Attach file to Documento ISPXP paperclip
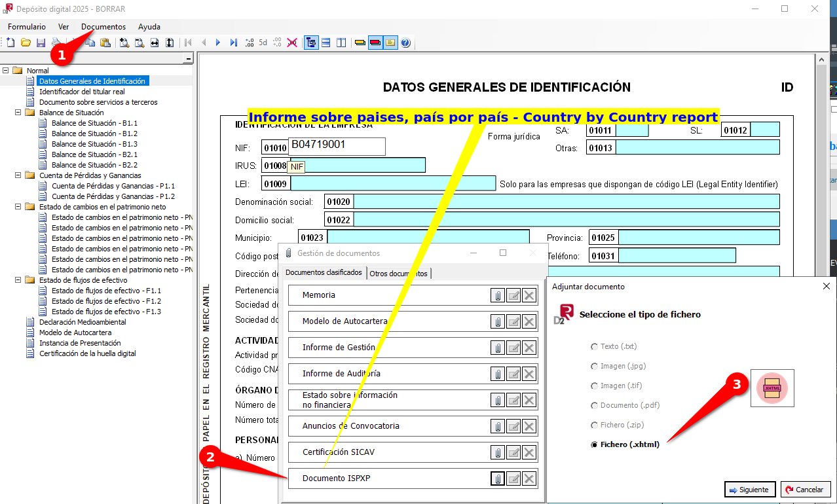Image resolution: width=837 pixels, height=504 pixels. pos(498,478)
